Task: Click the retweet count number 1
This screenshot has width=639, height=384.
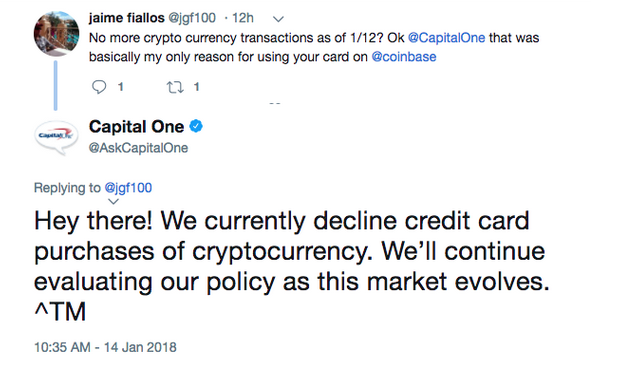Action: coord(196,87)
